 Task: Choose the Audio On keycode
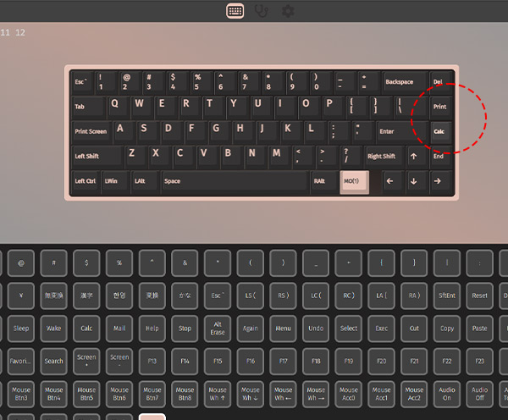pyautogui.click(x=447, y=394)
